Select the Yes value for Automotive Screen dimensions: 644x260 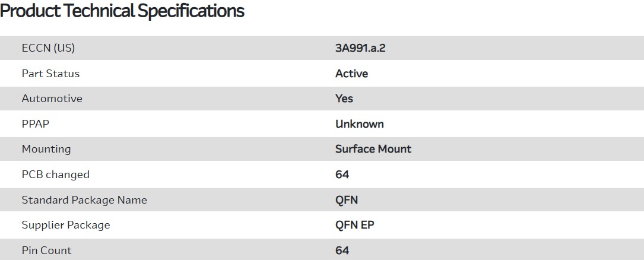point(344,99)
